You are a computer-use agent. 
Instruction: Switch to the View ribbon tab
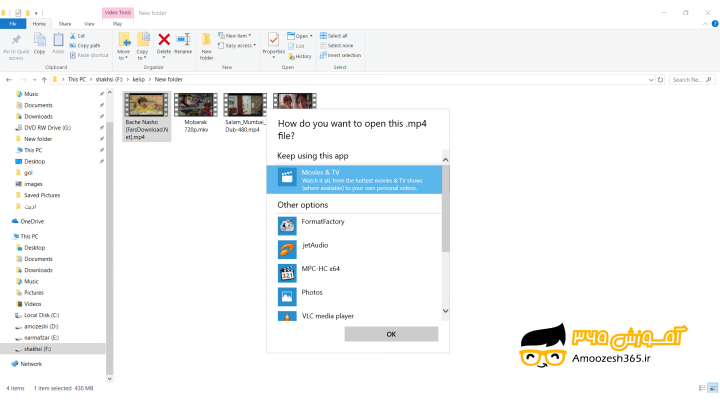89,24
